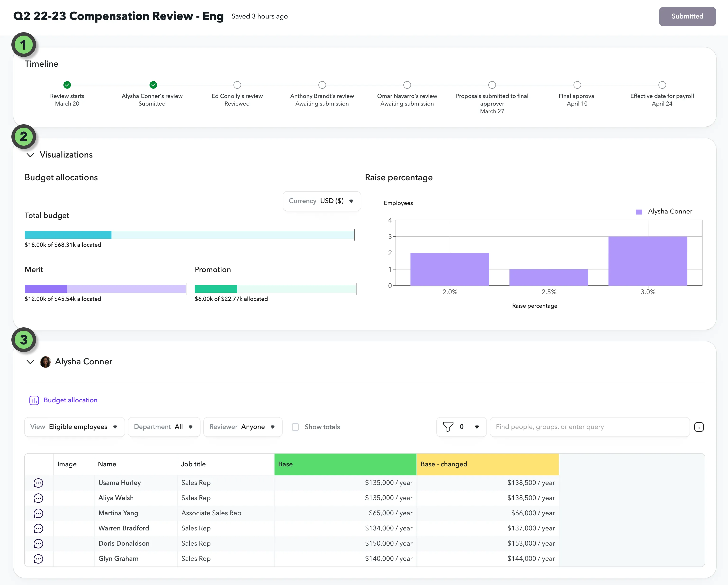This screenshot has height=585, width=728.
Task: Click the 2.5% raise percentage bar
Action: tap(549, 278)
